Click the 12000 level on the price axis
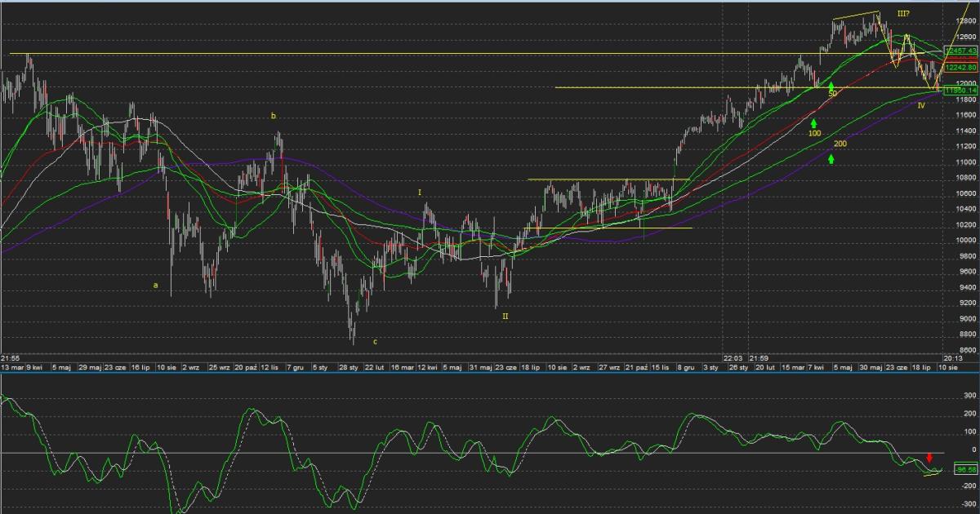The image size is (980, 514). click(965, 83)
